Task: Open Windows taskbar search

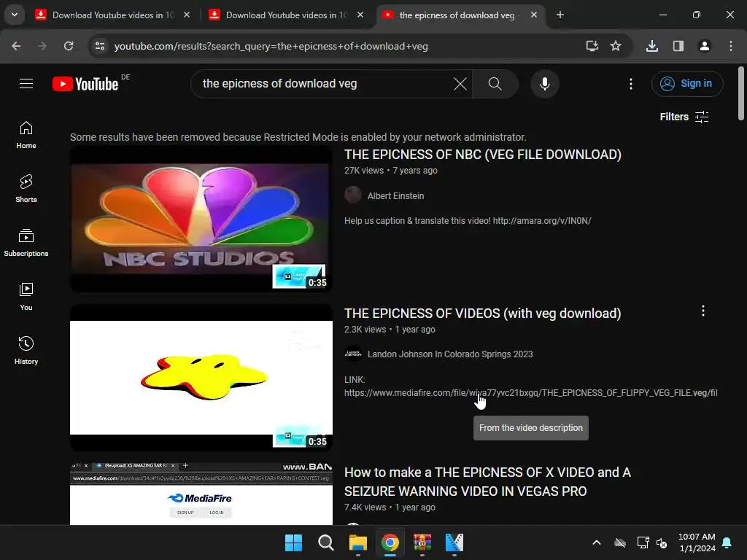Action: [326, 542]
